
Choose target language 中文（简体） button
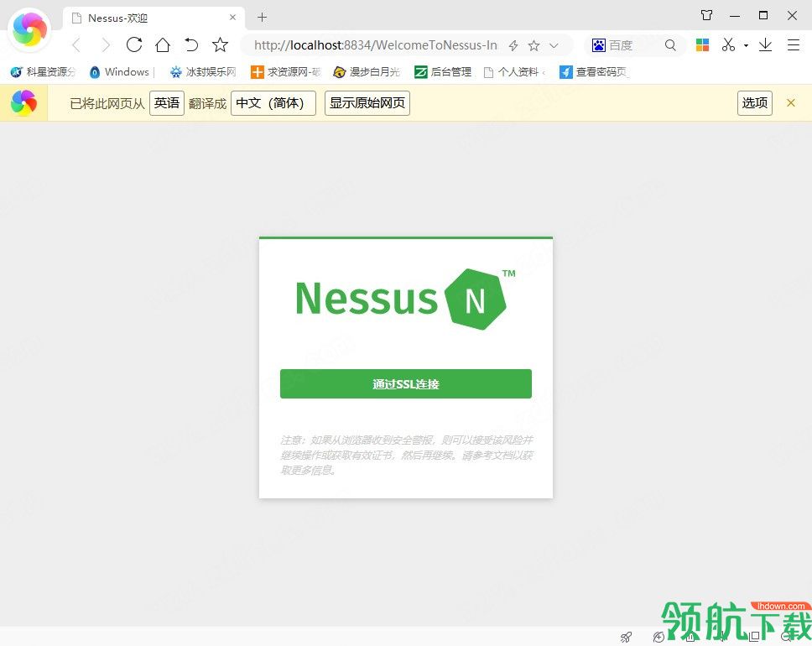(273, 103)
